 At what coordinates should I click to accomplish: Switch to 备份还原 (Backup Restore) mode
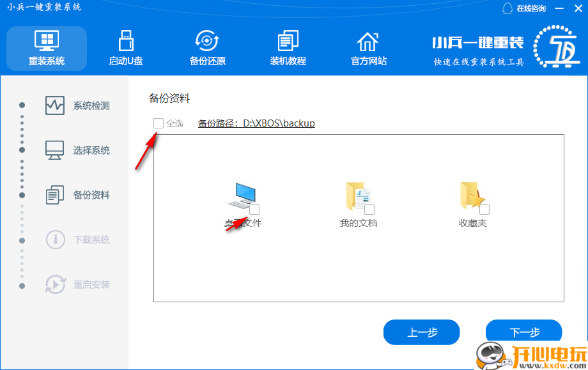click(x=206, y=48)
